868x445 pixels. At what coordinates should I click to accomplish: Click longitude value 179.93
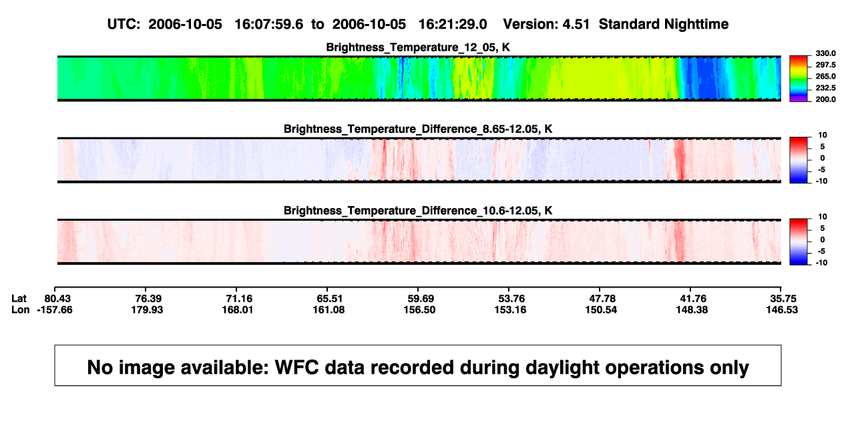(x=148, y=310)
